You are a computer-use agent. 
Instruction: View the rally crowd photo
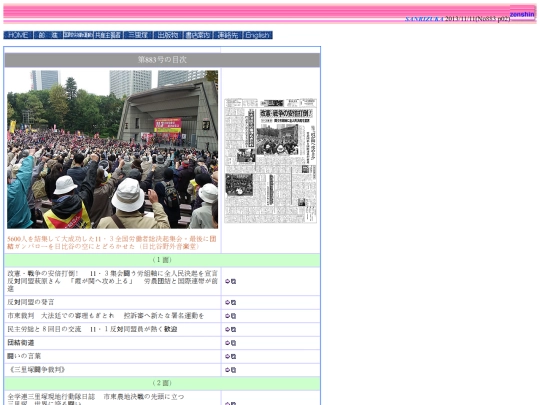113,149
